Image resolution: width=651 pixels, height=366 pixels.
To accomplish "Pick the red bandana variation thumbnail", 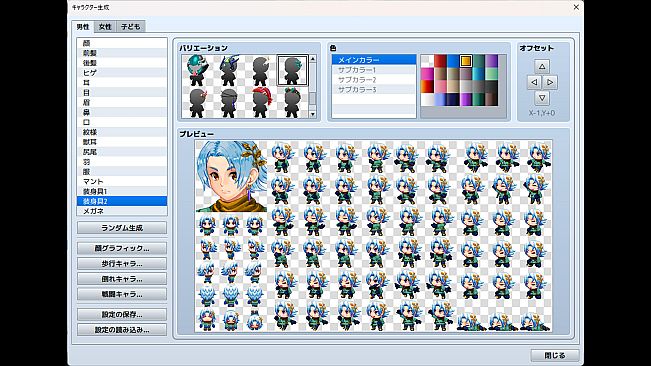I will tap(261, 102).
